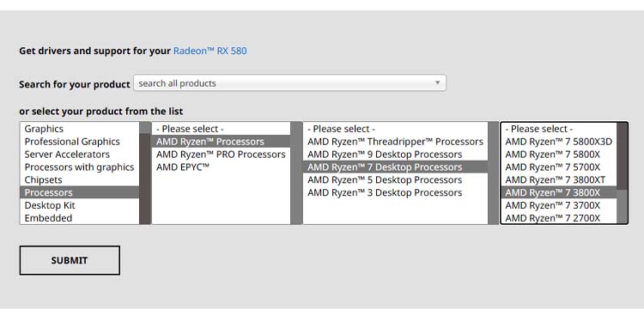Click the SUBMIT button
644x322 pixels.
click(x=70, y=260)
